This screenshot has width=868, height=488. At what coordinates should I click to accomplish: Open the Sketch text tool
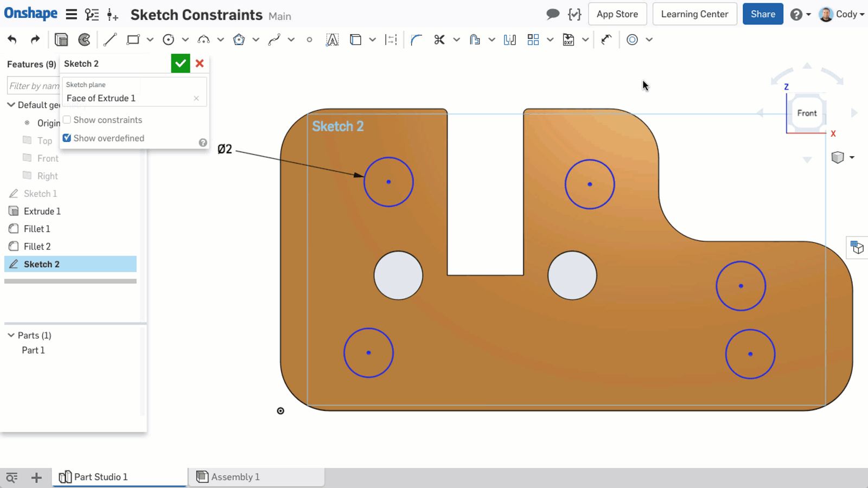pyautogui.click(x=332, y=40)
